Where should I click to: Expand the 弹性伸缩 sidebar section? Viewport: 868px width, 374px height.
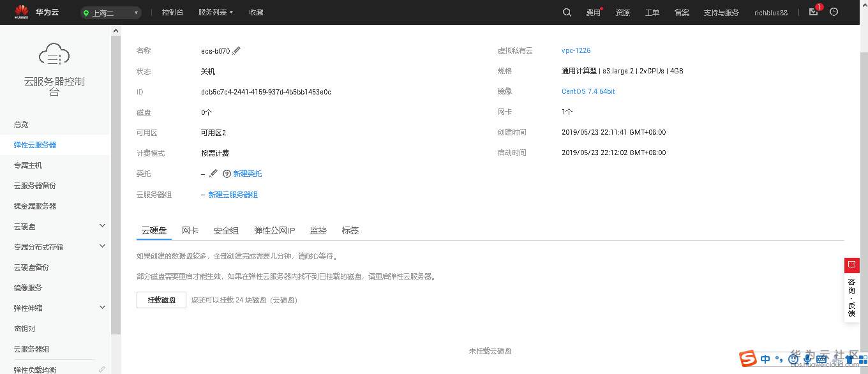click(102, 308)
